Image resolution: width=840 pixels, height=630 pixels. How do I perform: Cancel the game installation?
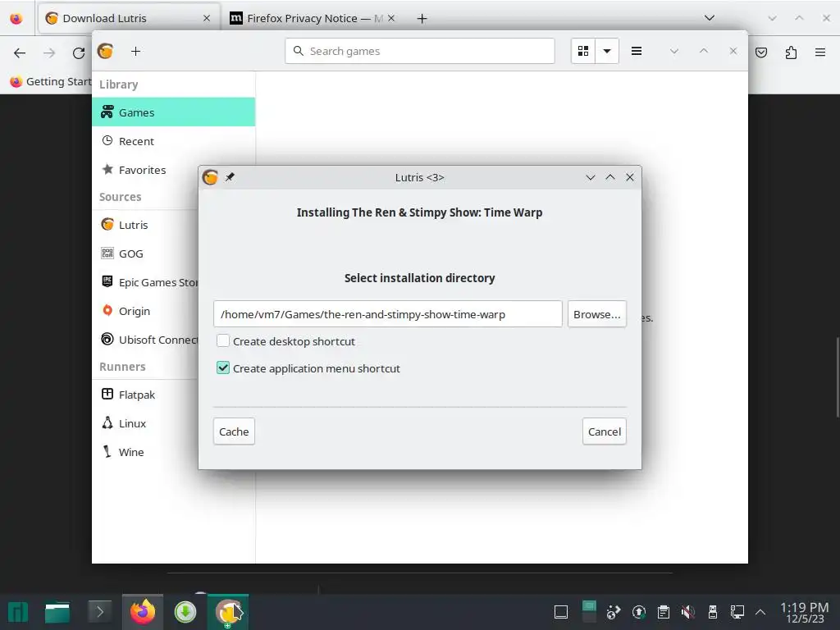[x=605, y=431]
